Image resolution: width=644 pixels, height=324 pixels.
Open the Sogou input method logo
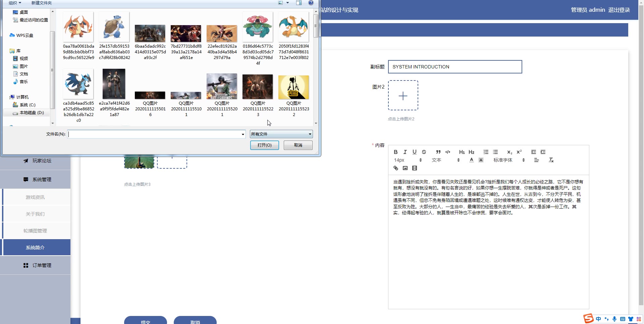coord(588,318)
